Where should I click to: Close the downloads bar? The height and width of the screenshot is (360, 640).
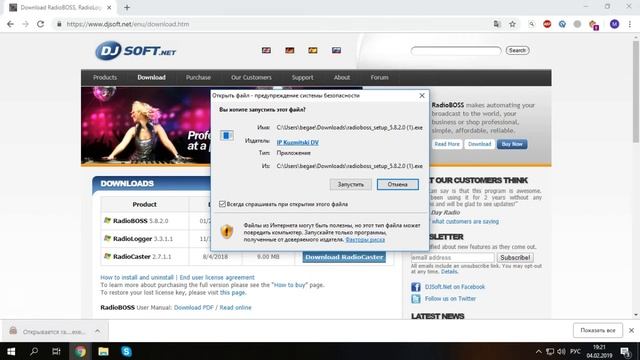click(x=631, y=330)
